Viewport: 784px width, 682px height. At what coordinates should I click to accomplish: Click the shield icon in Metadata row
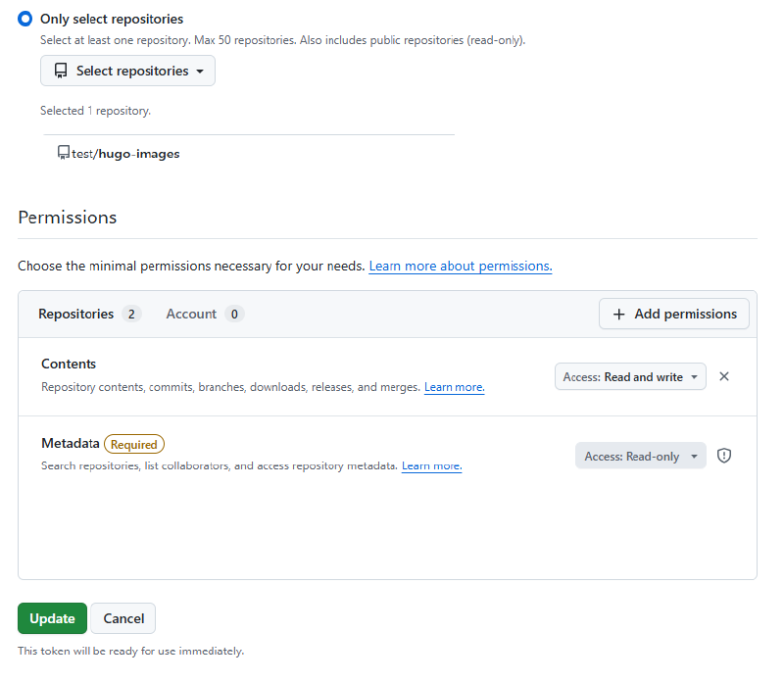point(724,456)
